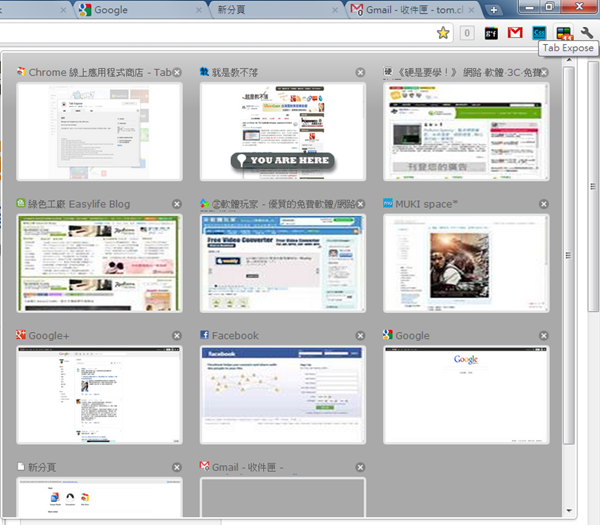The height and width of the screenshot is (525, 600).
Task: Open the 新分頁 page thumbnail
Action: click(x=99, y=497)
